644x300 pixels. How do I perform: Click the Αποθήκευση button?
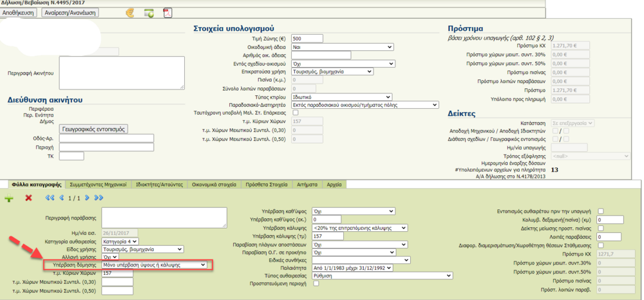point(19,12)
